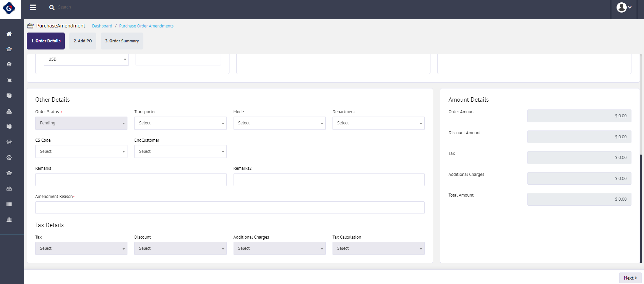Image resolution: width=644 pixels, height=284 pixels.
Task: Click the home icon in the sidebar
Action: pyautogui.click(x=9, y=34)
